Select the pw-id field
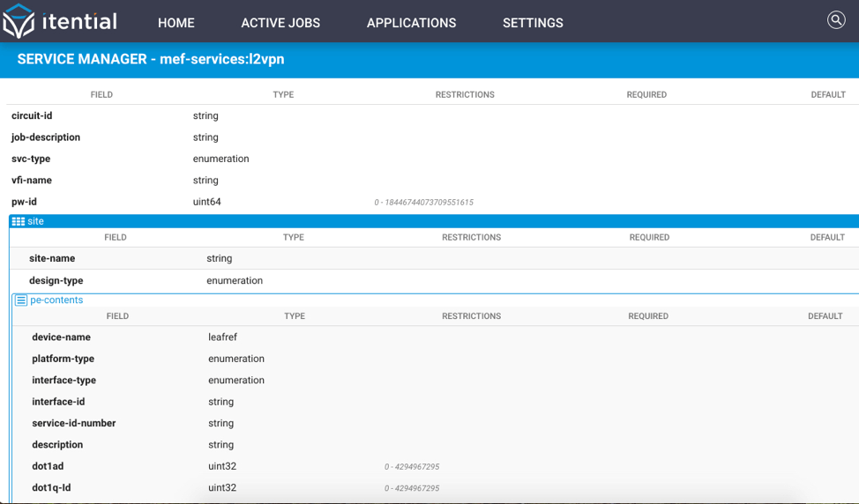Screen dimensions: 859x504 [24, 202]
